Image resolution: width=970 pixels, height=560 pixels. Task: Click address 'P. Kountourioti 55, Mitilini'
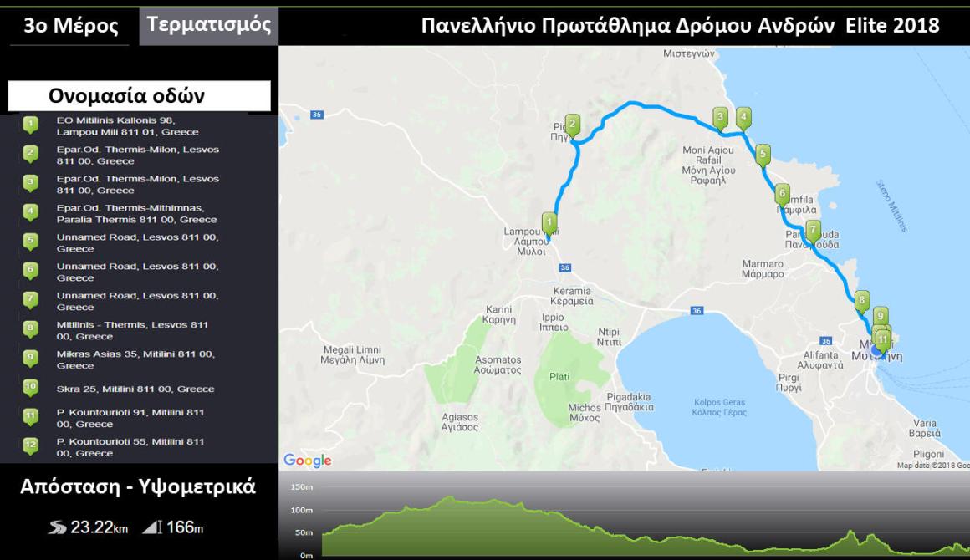pyautogui.click(x=130, y=447)
